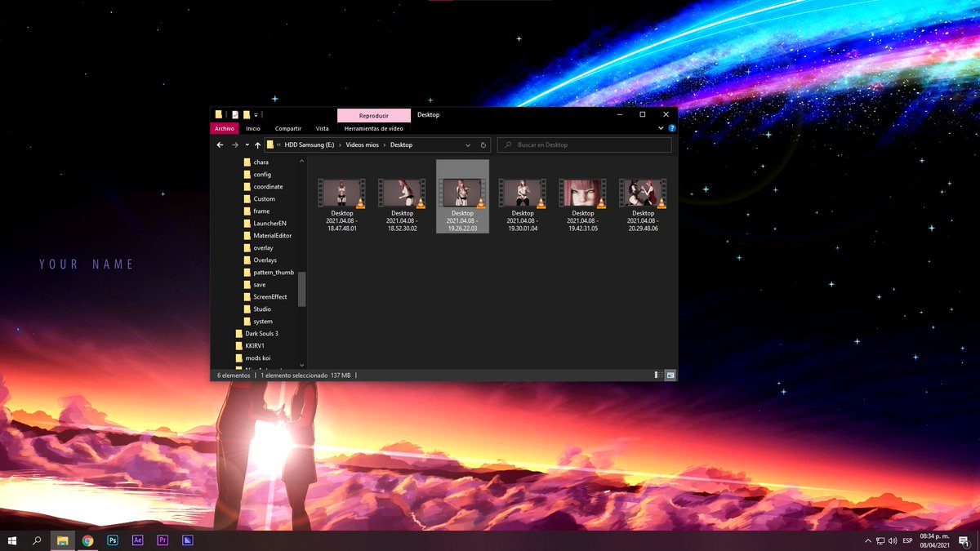Select the Reproducir contextual tab
980x551 pixels.
[374, 116]
